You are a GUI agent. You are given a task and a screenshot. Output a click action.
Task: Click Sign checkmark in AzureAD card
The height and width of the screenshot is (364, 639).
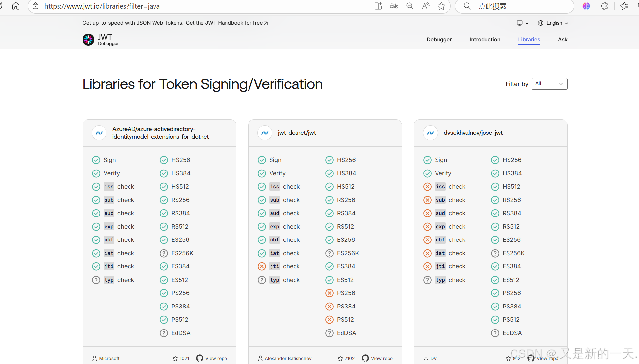click(96, 160)
